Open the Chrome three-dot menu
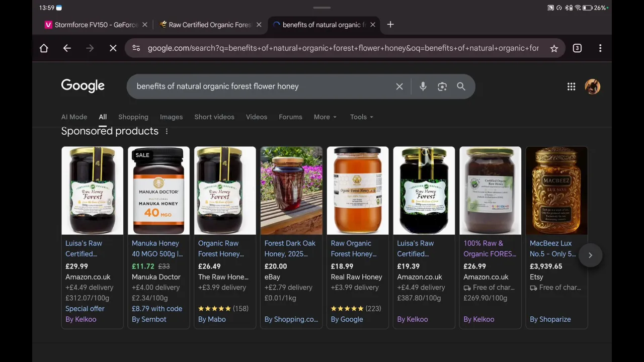 coord(600,48)
